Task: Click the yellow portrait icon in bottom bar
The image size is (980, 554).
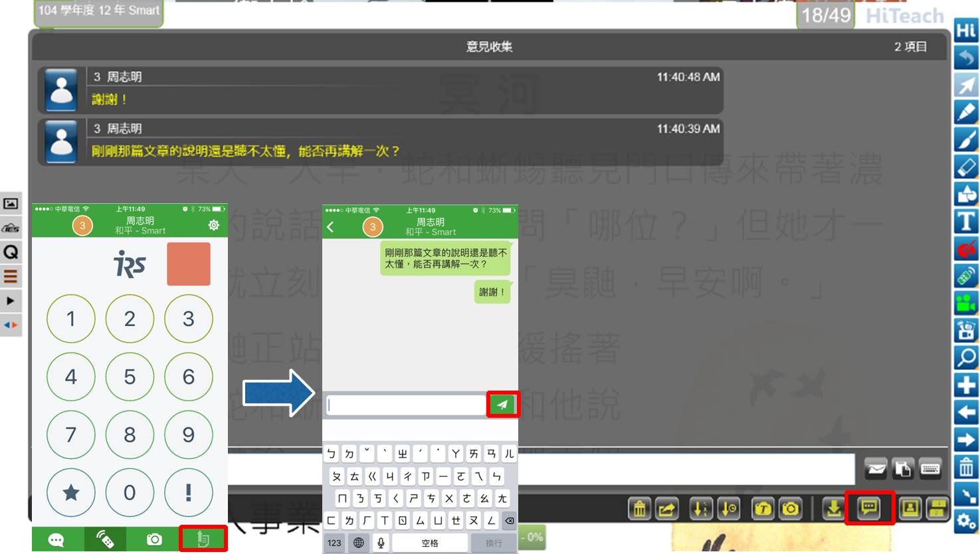Action: pyautogui.click(x=910, y=509)
